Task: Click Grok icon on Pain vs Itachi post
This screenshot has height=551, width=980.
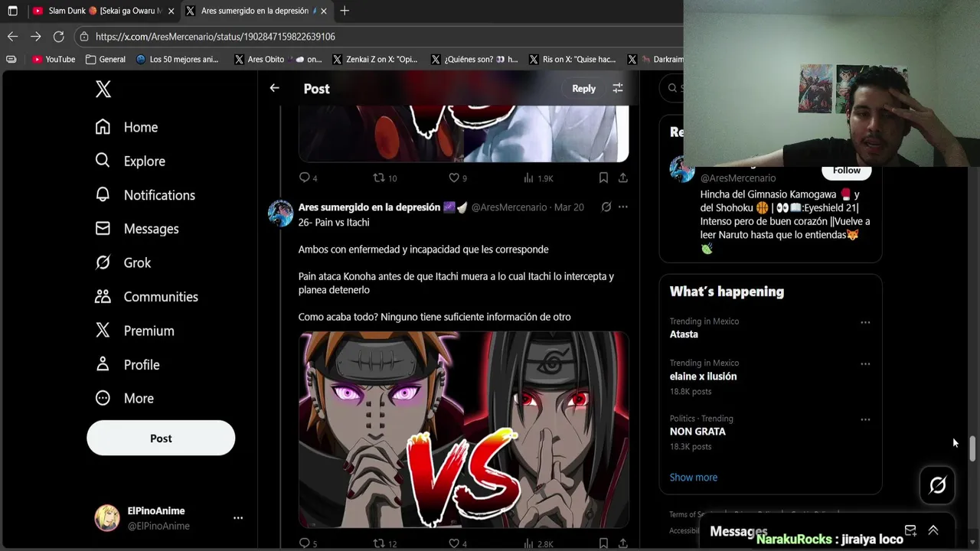Action: click(606, 207)
